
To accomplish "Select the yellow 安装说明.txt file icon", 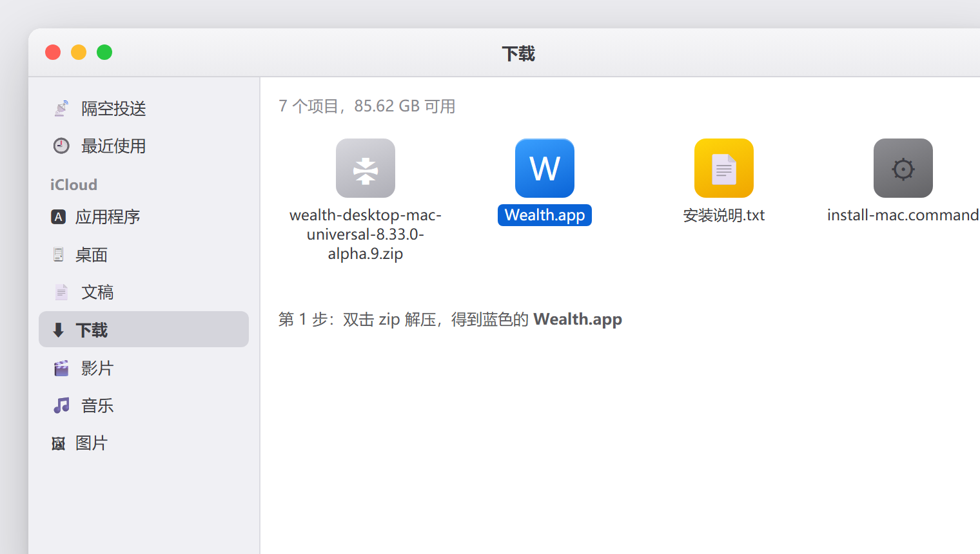I will pos(724,168).
